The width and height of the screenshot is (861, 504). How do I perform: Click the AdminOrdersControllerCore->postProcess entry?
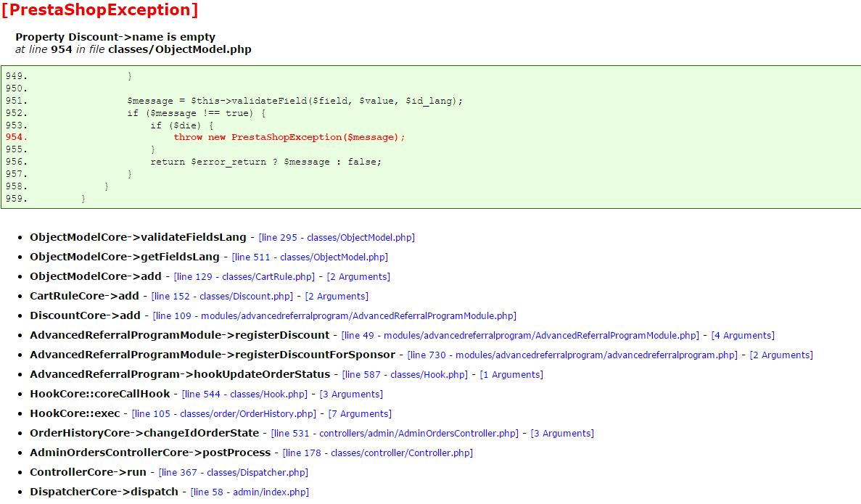pos(150,453)
